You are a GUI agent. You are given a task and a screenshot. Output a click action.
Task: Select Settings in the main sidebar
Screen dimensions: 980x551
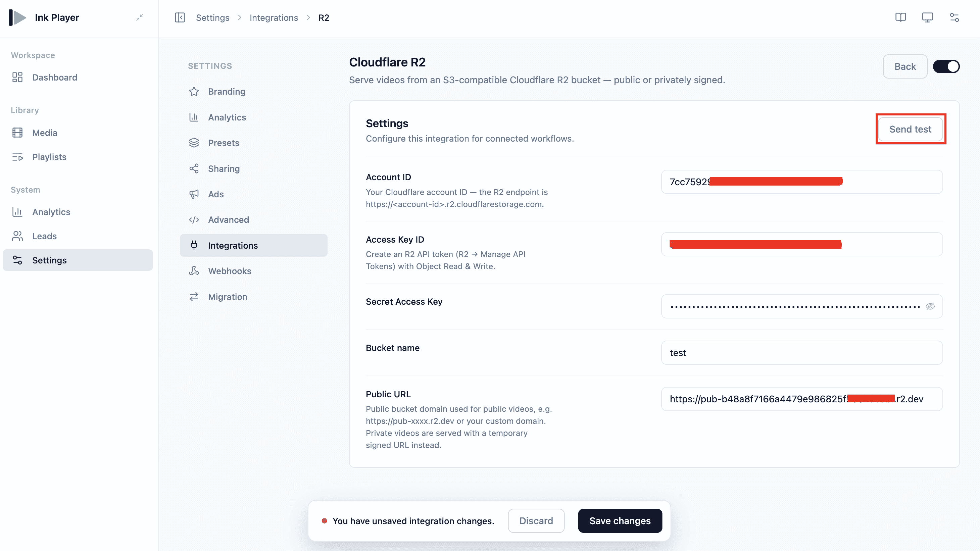78,260
